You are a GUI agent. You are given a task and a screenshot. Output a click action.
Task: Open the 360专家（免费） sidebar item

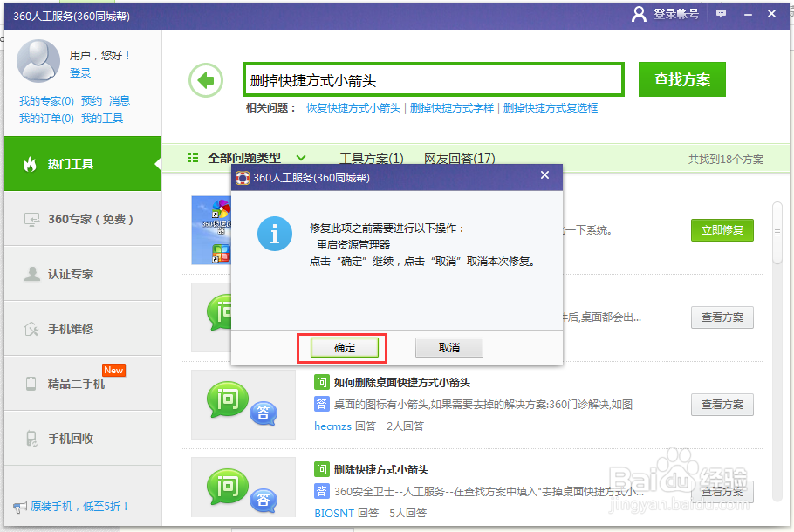pos(83,219)
